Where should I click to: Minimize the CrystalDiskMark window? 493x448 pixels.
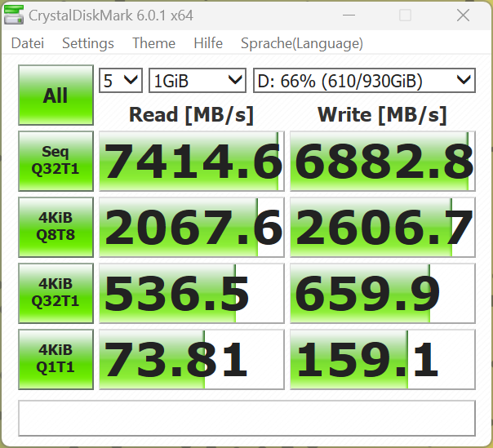click(349, 15)
